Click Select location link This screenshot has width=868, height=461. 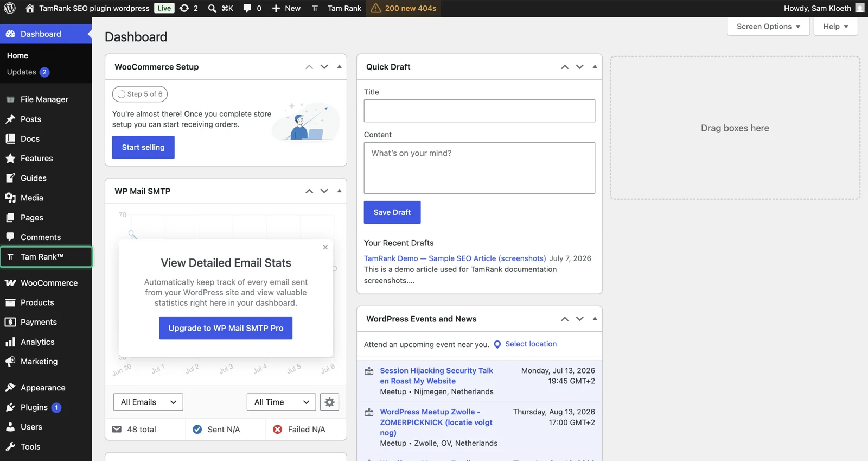(x=531, y=344)
